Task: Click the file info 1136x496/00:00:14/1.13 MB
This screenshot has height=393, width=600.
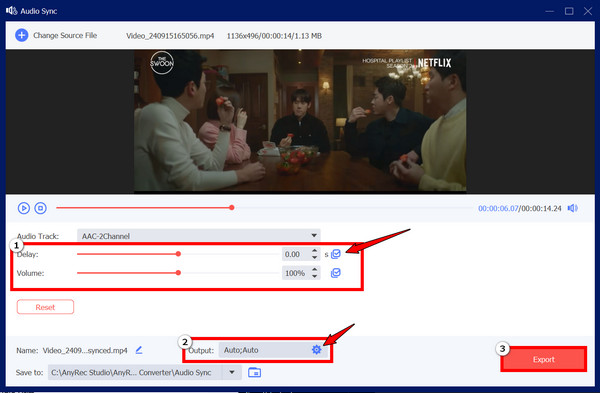Action: pyautogui.click(x=274, y=36)
